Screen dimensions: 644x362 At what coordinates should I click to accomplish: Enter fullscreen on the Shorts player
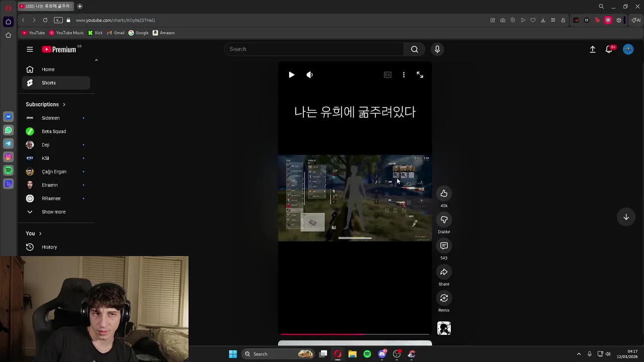point(420,75)
